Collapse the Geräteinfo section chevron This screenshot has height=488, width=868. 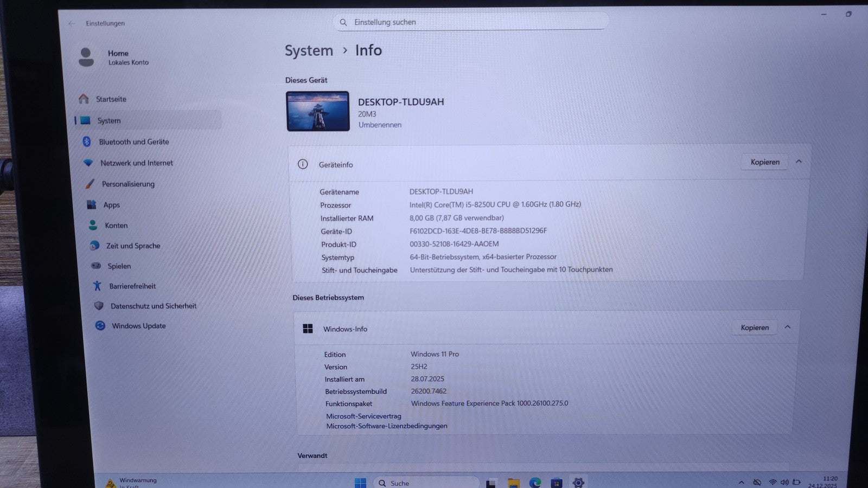click(x=799, y=162)
